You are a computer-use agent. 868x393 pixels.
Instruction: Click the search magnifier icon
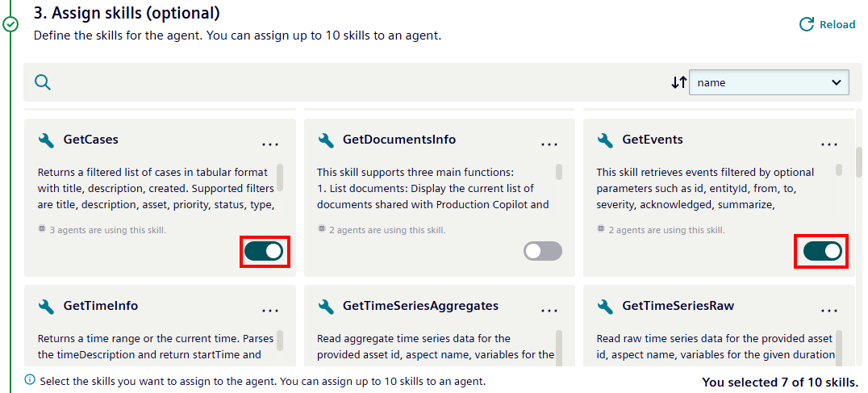(43, 82)
